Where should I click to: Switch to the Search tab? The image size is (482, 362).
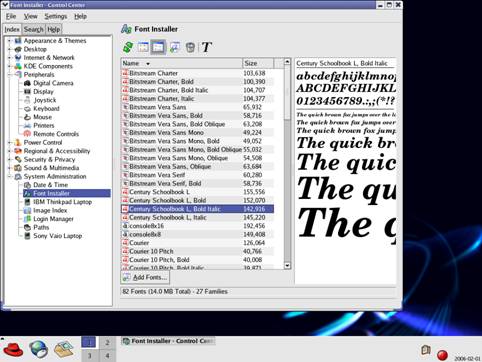point(33,29)
